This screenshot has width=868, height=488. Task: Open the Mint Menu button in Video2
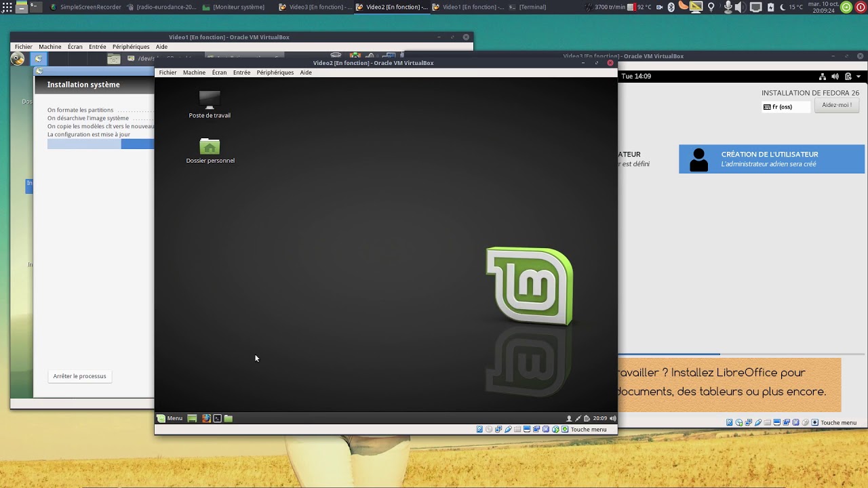(x=170, y=418)
